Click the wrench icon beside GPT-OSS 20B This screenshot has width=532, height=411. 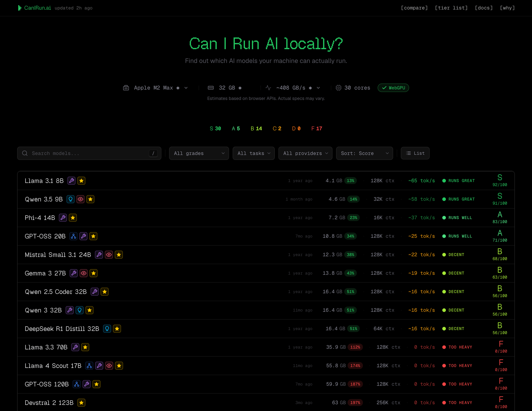point(84,236)
